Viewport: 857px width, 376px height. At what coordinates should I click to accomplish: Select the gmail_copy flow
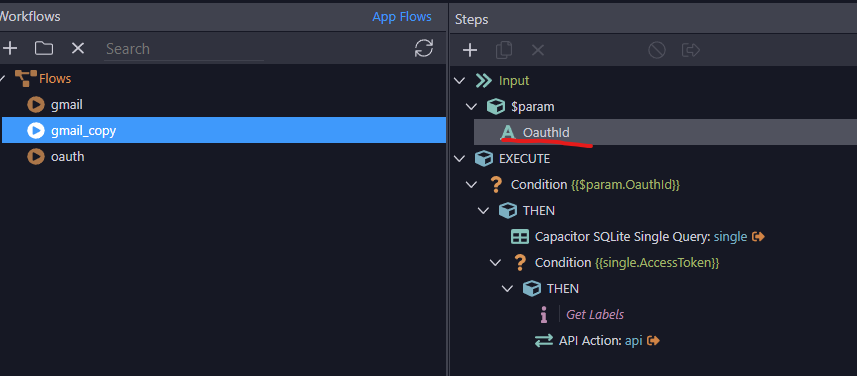coord(224,131)
